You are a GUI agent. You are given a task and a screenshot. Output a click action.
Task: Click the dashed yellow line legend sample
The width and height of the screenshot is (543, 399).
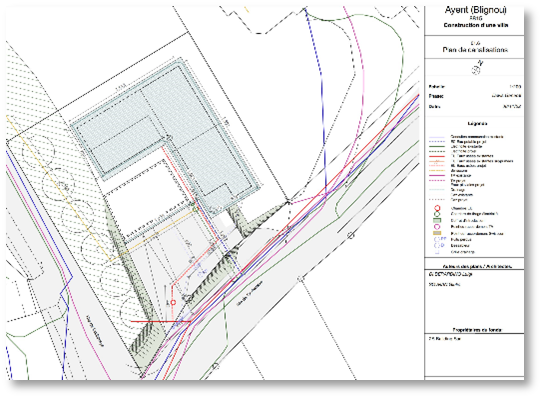coord(437,170)
